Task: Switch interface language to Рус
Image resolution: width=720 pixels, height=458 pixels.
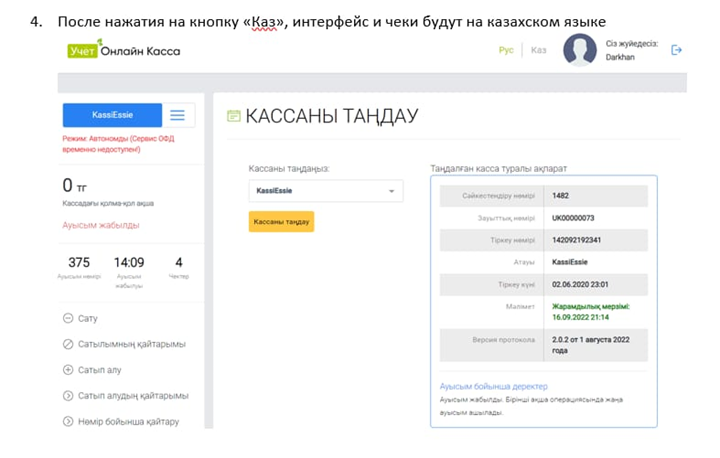Action: click(x=506, y=50)
